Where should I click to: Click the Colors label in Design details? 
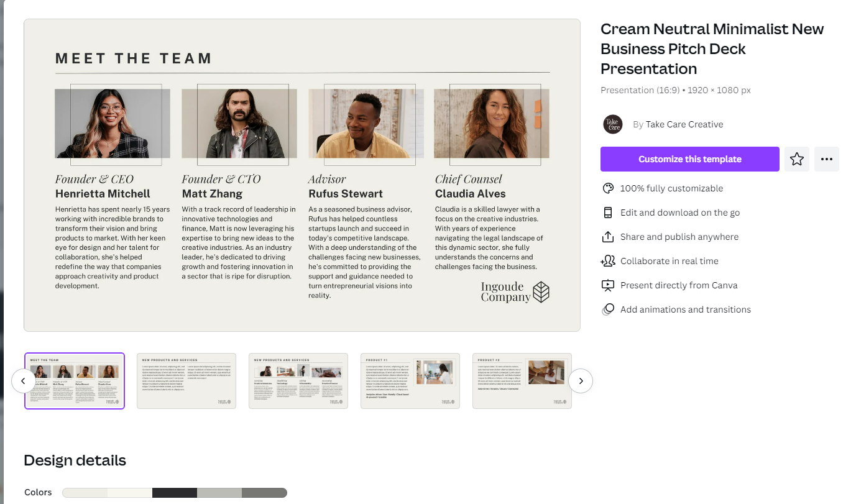[38, 492]
